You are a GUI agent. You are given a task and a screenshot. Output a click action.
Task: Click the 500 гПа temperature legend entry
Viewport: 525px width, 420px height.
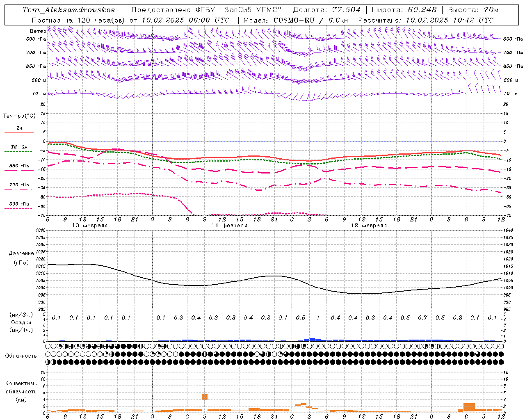click(19, 204)
